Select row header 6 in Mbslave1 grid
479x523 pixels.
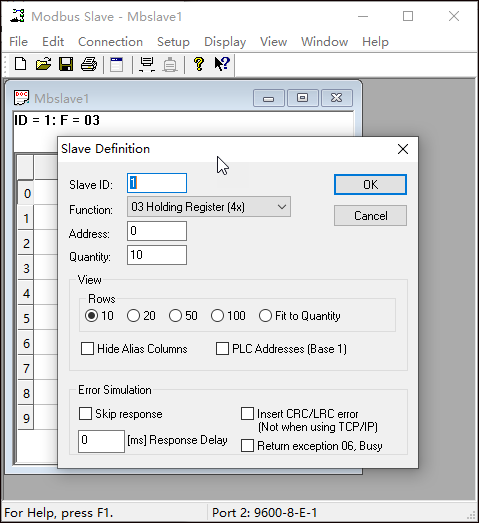click(x=26, y=343)
